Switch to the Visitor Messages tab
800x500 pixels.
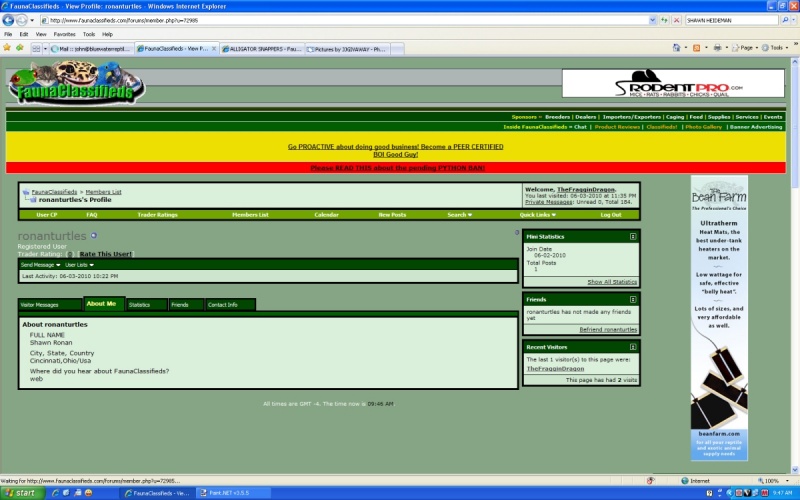[x=49, y=305]
